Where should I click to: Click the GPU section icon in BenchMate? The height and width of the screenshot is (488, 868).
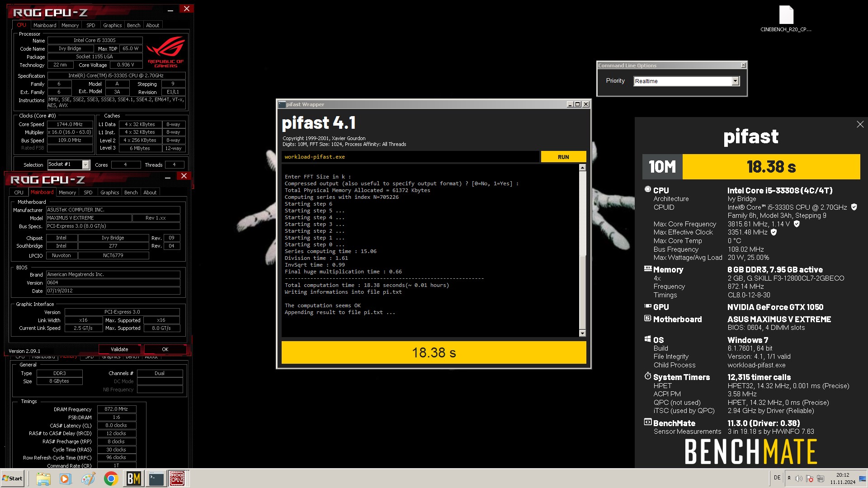coord(648,306)
